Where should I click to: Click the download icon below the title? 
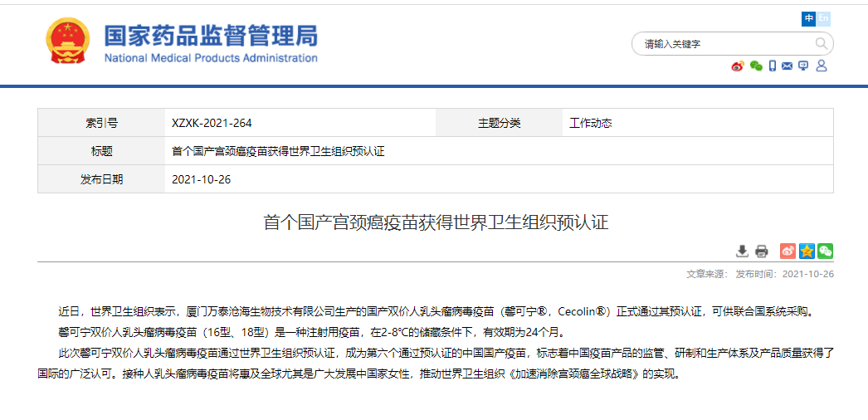click(743, 252)
